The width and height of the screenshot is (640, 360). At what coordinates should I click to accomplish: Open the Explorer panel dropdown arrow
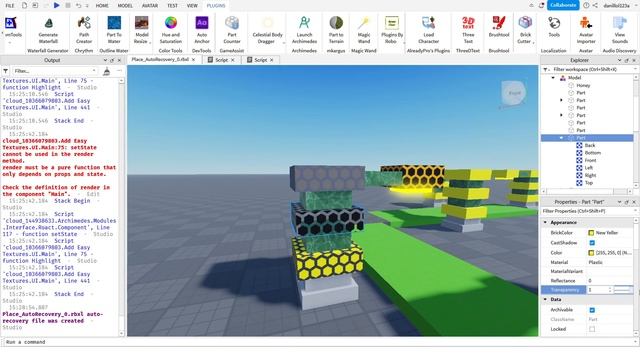click(619, 60)
